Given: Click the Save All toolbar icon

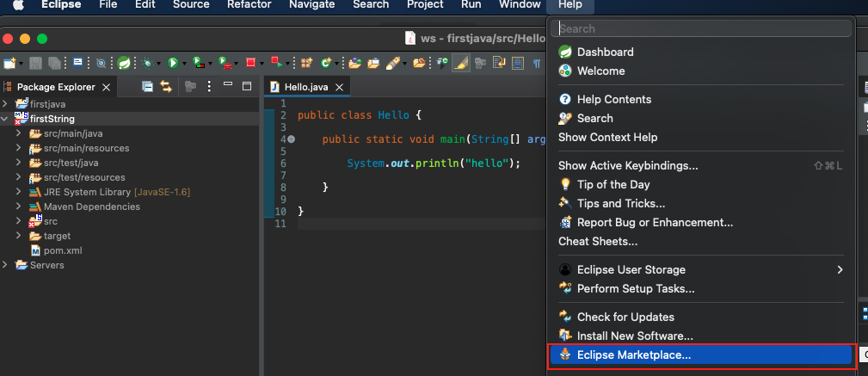Looking at the screenshot, I should point(54,63).
